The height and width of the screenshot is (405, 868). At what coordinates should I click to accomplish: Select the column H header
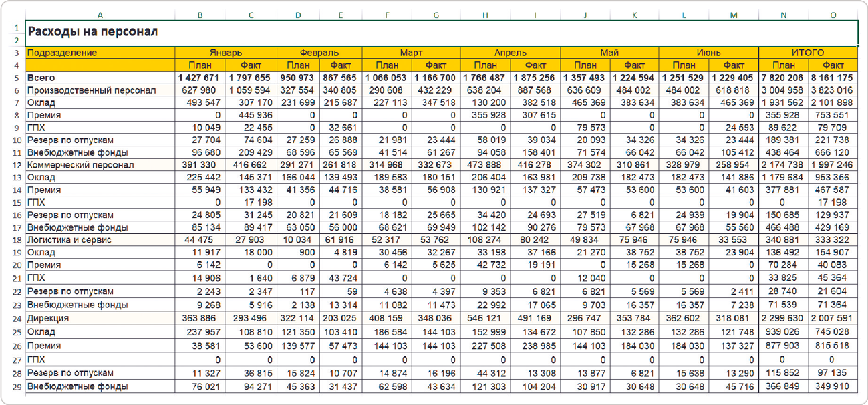pyautogui.click(x=485, y=15)
